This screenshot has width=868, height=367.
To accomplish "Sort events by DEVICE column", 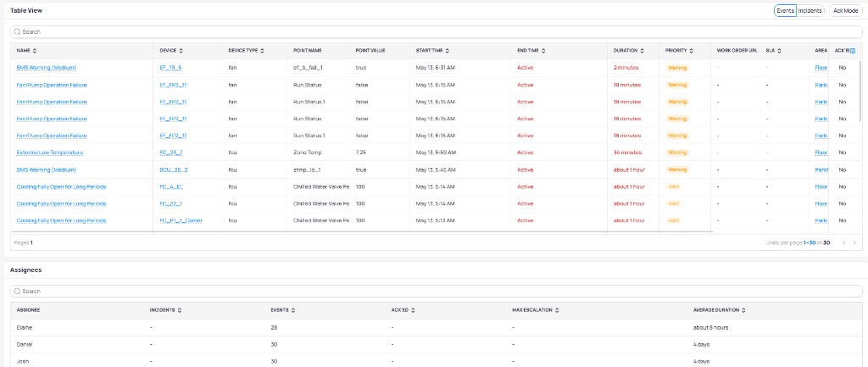I will [181, 50].
